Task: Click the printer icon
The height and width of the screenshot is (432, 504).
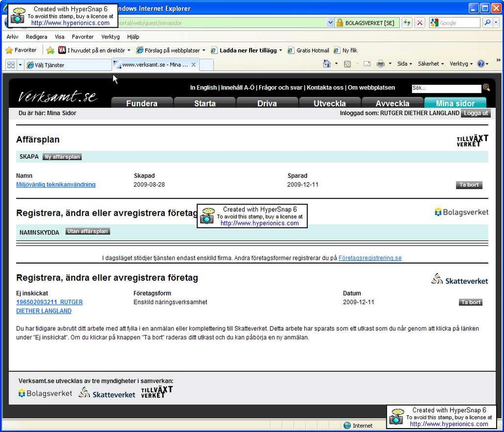Action: tap(380, 64)
